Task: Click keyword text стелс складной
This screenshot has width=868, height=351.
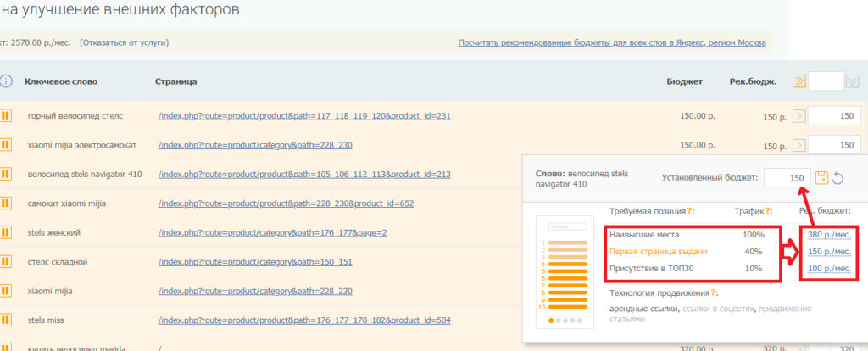Action: click(x=58, y=262)
